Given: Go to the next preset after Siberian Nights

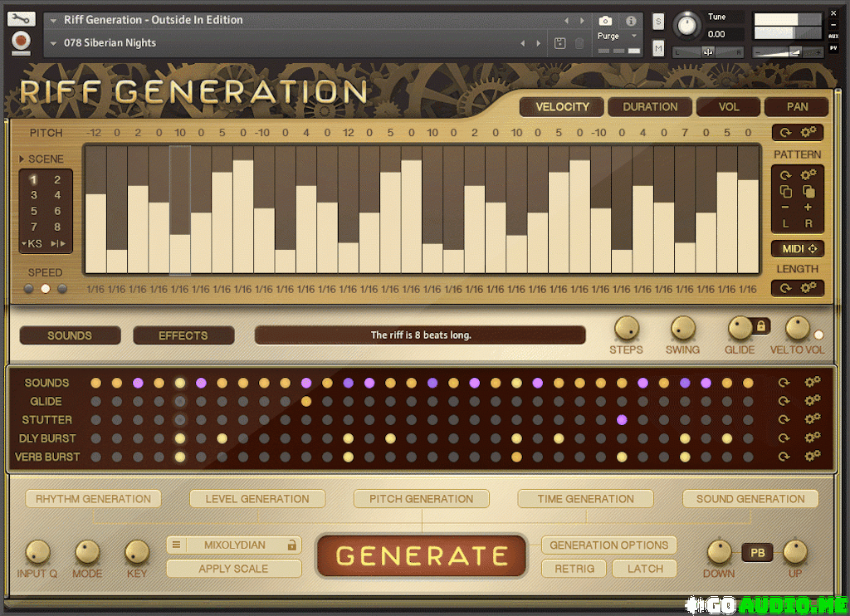Looking at the screenshot, I should [x=538, y=43].
